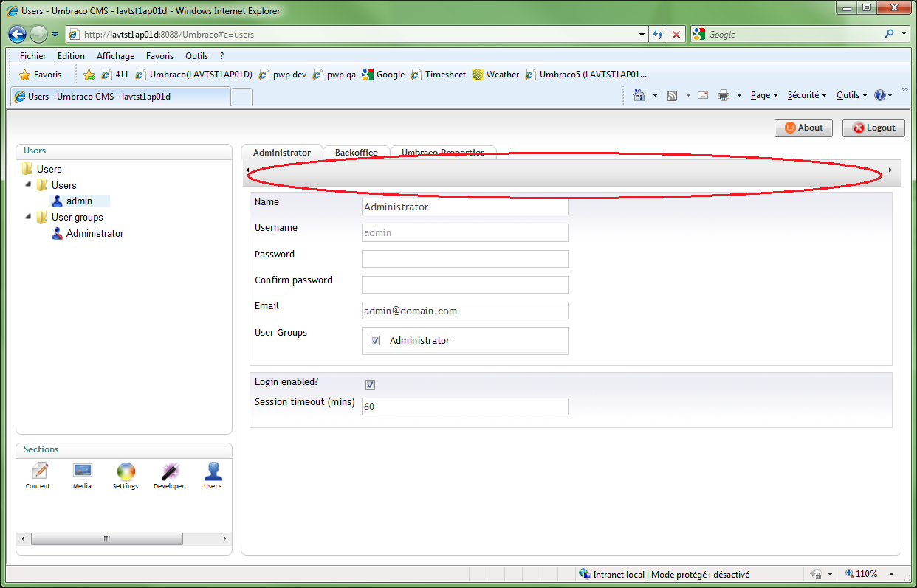917x588 pixels.
Task: Select the admin user in the tree
Action: (80, 201)
